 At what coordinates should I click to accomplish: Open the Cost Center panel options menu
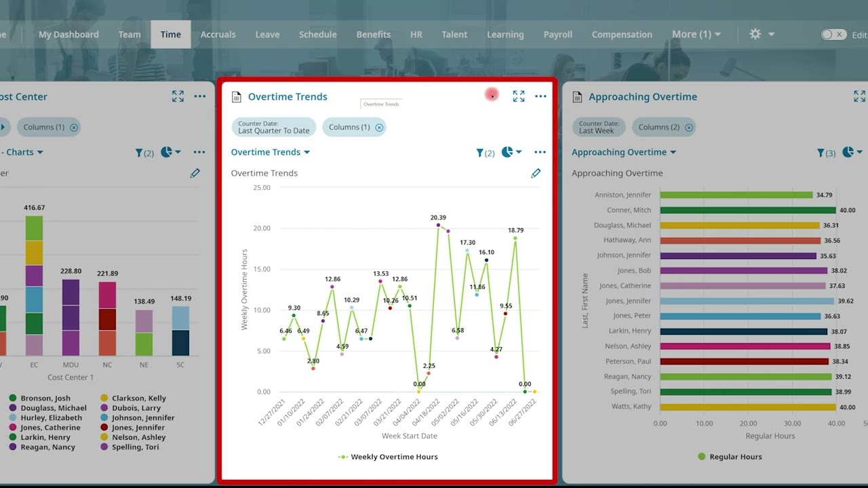tap(200, 96)
